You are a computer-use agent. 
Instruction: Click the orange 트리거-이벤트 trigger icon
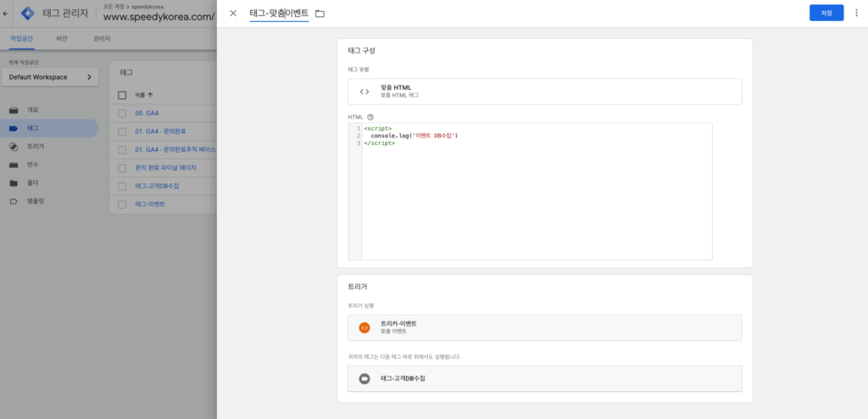pos(364,327)
